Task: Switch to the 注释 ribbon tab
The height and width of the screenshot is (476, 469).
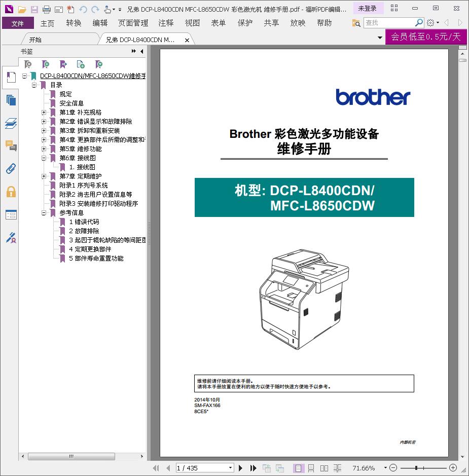Action: [166, 23]
